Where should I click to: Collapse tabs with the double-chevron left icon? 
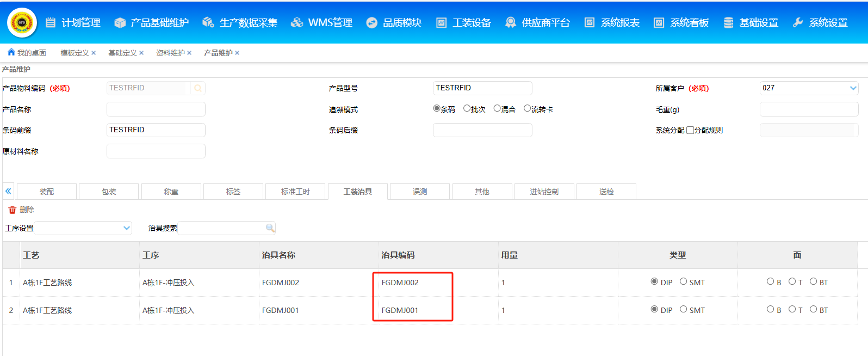pos(8,191)
